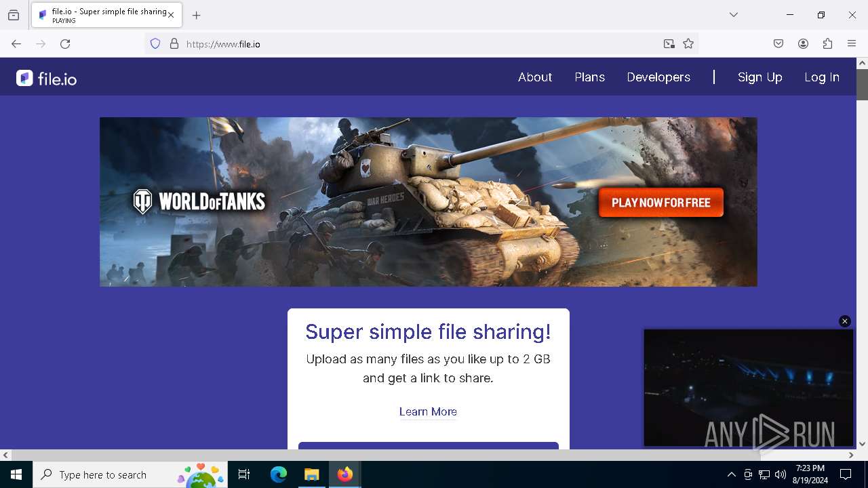The image size is (868, 488).
Task: Open the Learn More link
Action: coord(428,411)
